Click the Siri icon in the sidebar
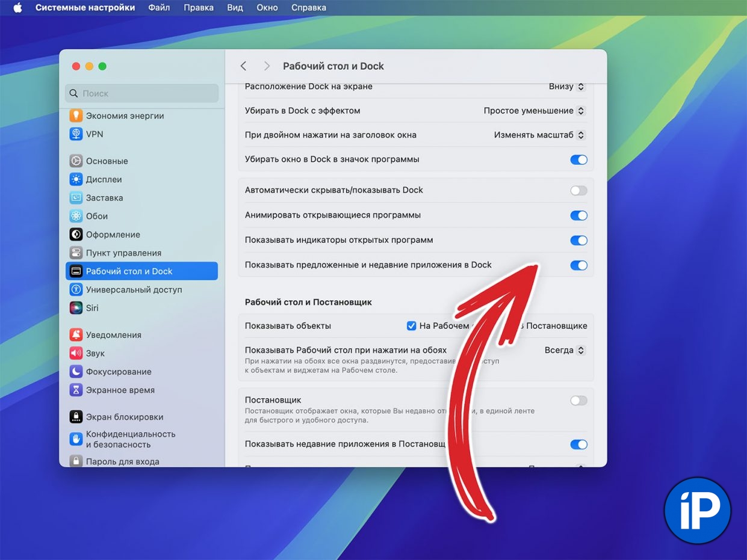Viewport: 747px width, 560px height. (76, 308)
